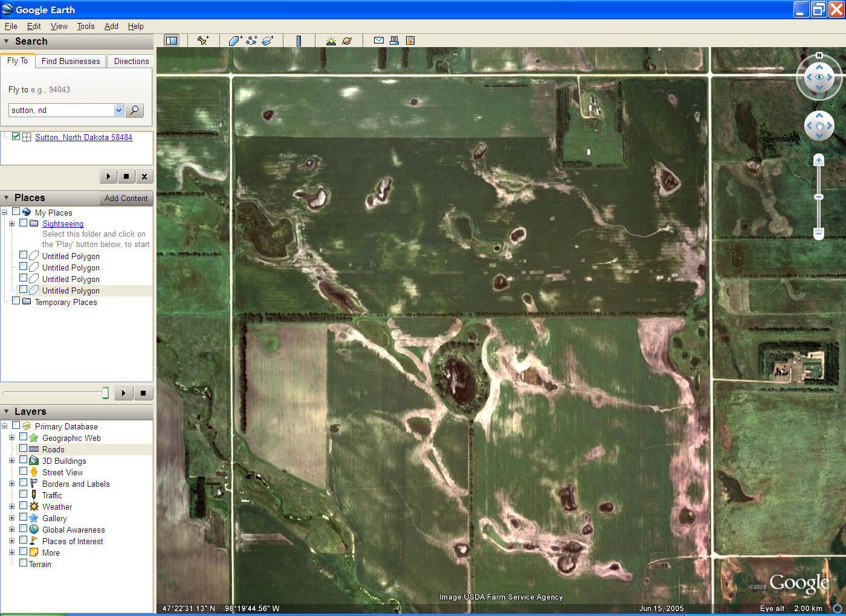Open the search history dropdown arrow
This screenshot has height=616, width=846.
[118, 110]
